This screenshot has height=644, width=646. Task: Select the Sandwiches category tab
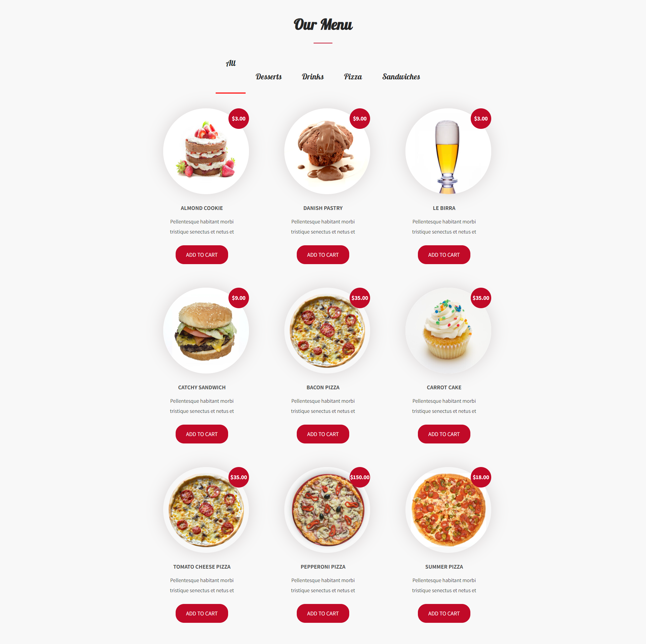[x=400, y=76]
